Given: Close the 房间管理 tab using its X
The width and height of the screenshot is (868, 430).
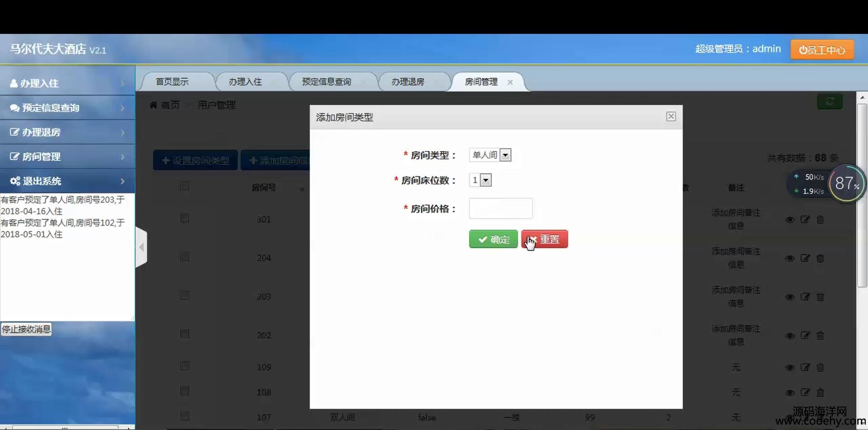Looking at the screenshot, I should coord(510,82).
